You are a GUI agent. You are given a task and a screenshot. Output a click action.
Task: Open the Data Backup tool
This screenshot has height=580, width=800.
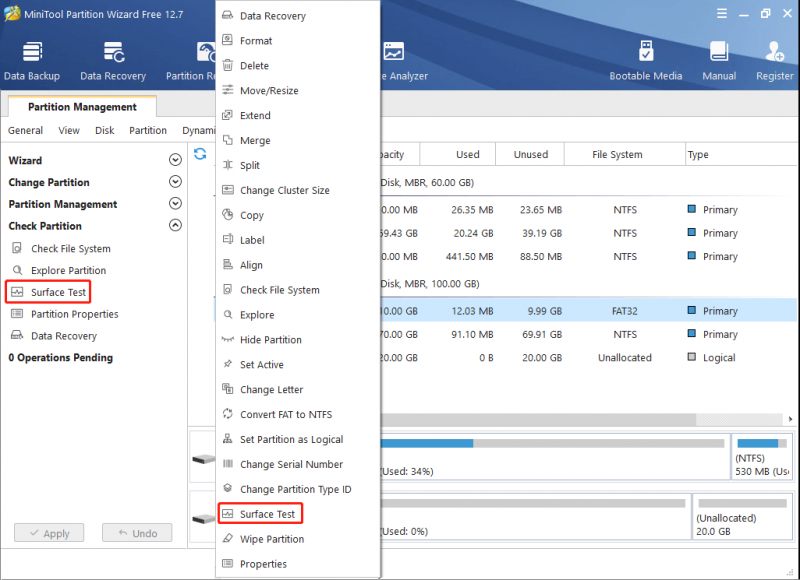pyautogui.click(x=32, y=61)
